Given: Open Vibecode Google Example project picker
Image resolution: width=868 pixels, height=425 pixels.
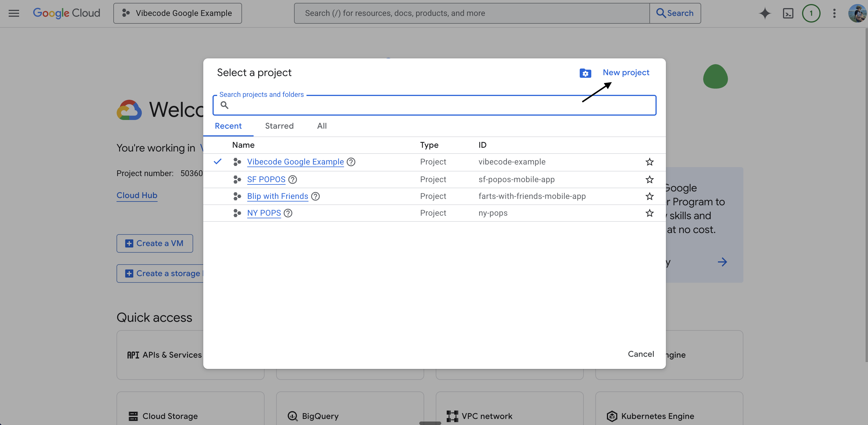Looking at the screenshot, I should (178, 13).
